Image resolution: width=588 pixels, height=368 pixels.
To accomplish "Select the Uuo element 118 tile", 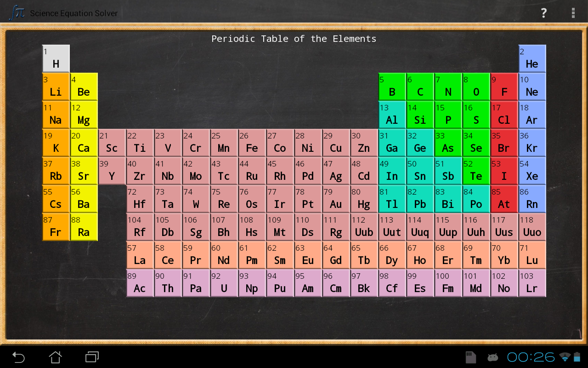I will pos(532,227).
